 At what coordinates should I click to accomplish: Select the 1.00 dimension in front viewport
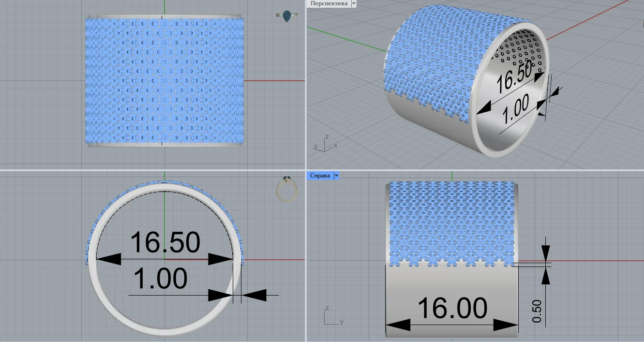160,279
